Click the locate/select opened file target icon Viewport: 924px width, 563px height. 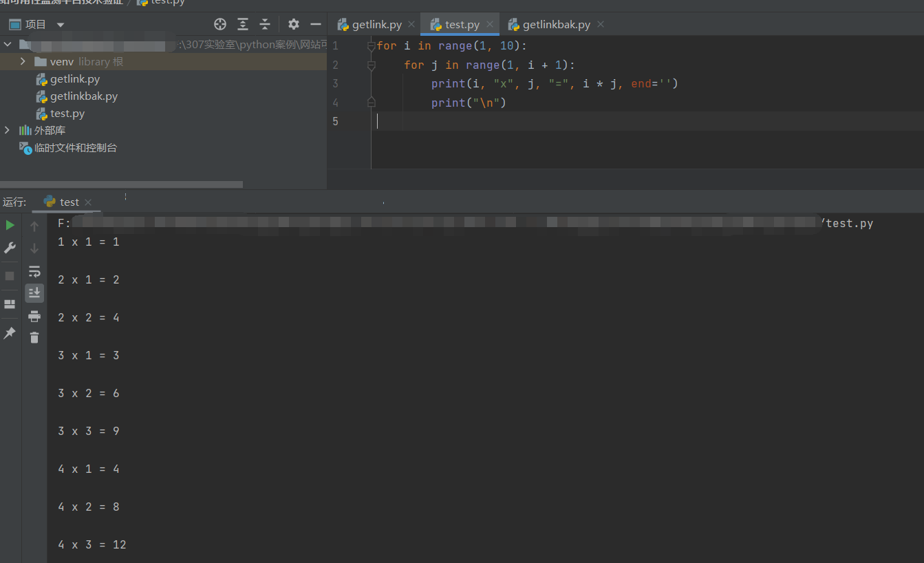[x=220, y=24]
